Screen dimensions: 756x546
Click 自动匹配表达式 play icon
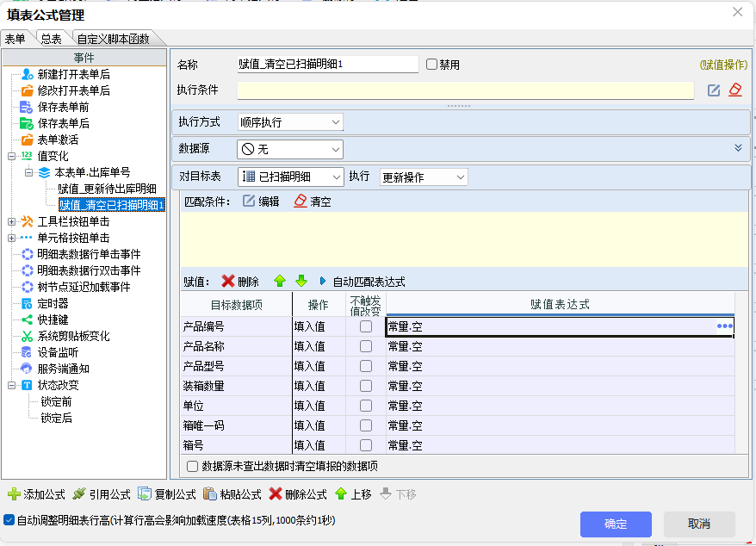323,282
